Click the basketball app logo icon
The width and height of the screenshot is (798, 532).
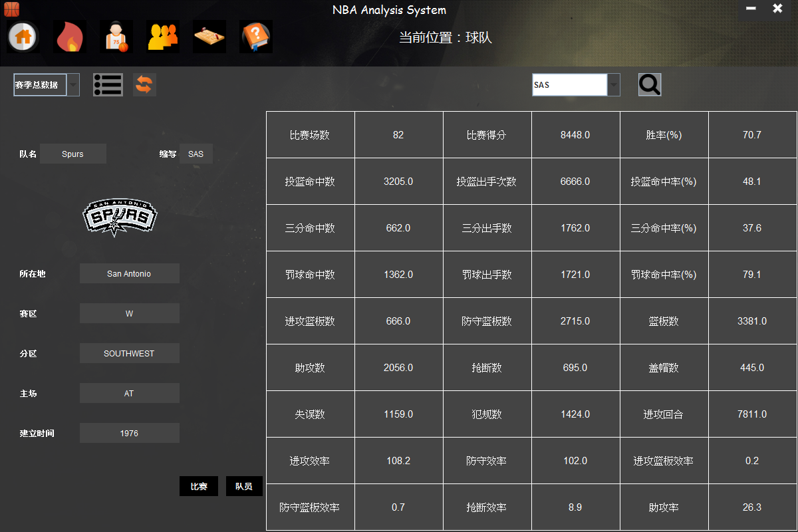click(x=12, y=9)
